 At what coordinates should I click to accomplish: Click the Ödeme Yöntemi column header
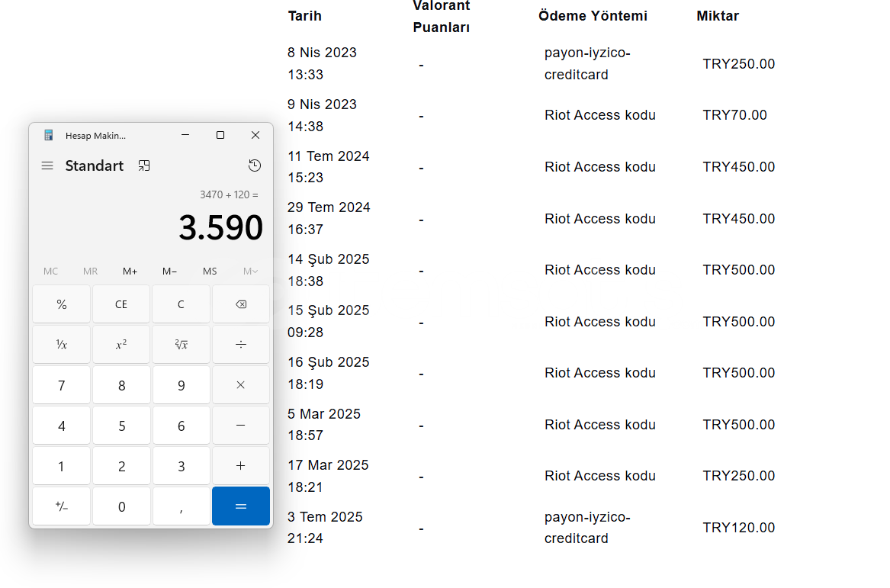point(593,16)
